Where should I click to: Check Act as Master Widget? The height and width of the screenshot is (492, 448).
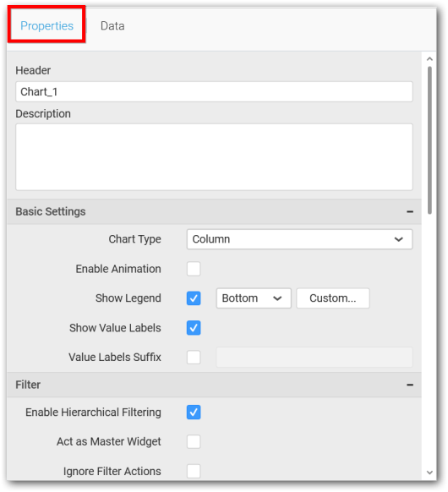click(x=194, y=442)
